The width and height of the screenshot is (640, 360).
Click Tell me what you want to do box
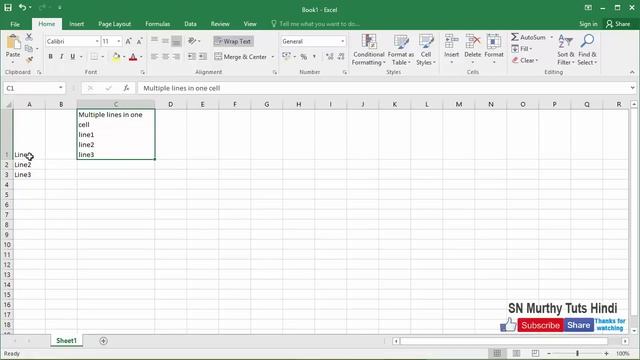(316, 24)
